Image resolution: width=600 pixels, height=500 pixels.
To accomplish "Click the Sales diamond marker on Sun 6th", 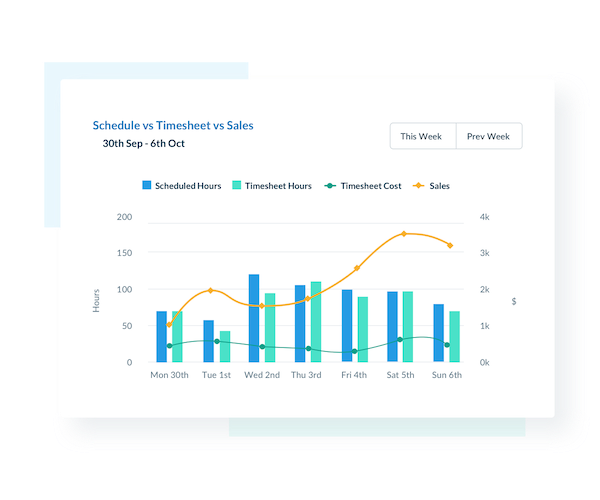I will [450, 245].
